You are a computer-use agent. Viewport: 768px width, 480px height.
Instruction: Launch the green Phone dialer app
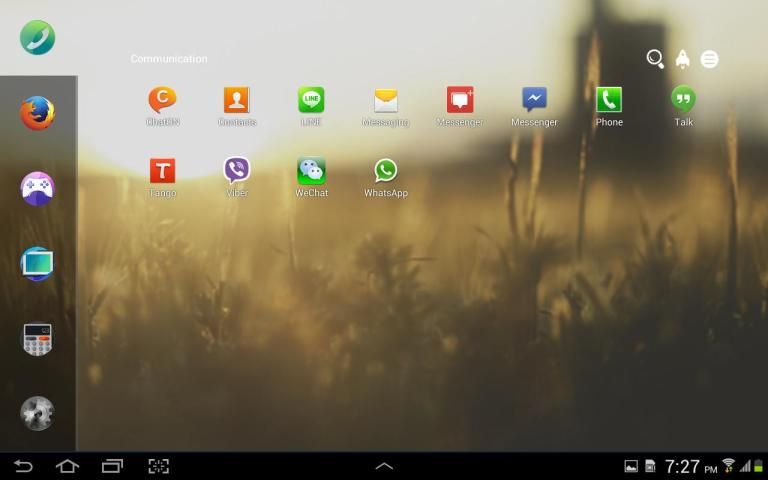click(609, 100)
